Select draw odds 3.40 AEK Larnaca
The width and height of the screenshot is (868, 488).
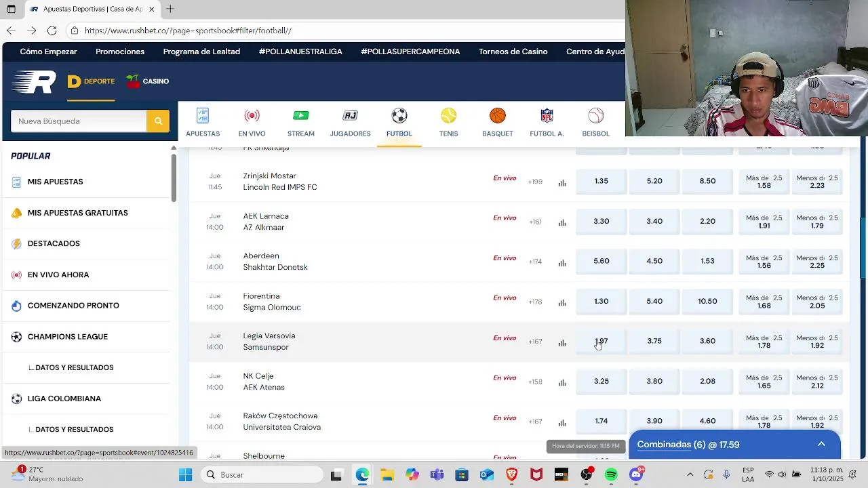pyautogui.click(x=654, y=221)
